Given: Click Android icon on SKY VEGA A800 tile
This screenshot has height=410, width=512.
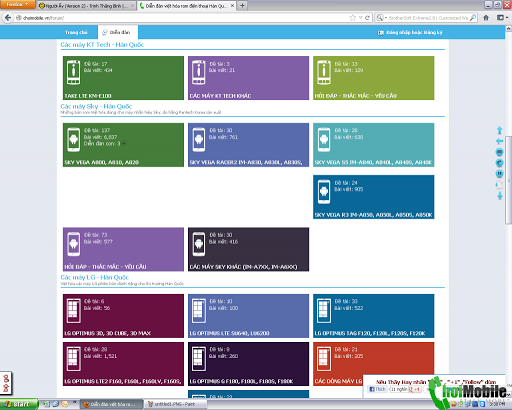Looking at the screenshot, I should click(x=73, y=139).
